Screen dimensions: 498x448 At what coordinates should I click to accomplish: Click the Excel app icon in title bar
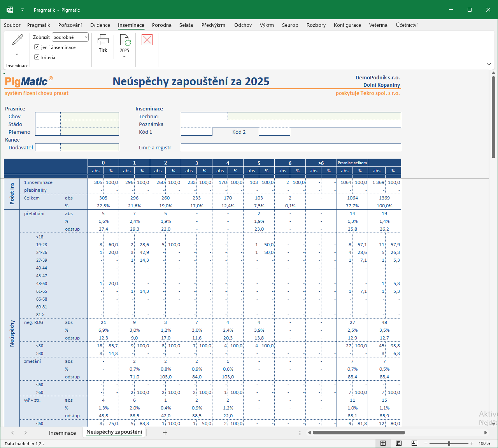tap(10, 10)
